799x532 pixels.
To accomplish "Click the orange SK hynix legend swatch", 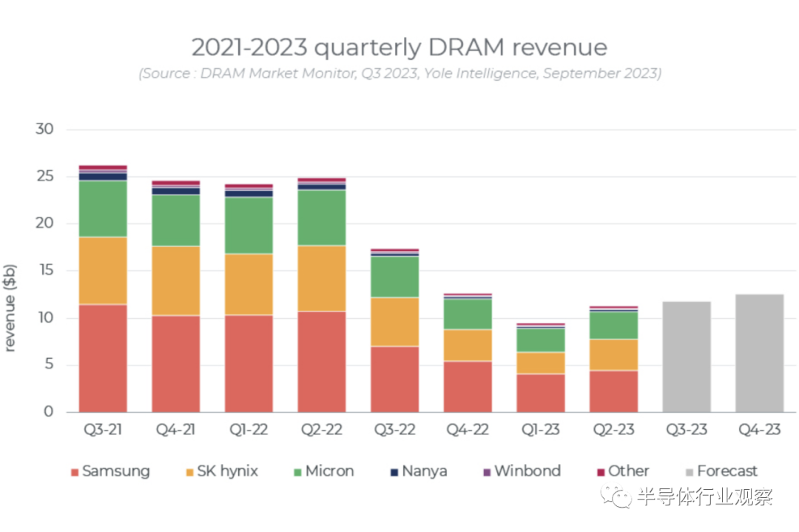I will 189,472.
